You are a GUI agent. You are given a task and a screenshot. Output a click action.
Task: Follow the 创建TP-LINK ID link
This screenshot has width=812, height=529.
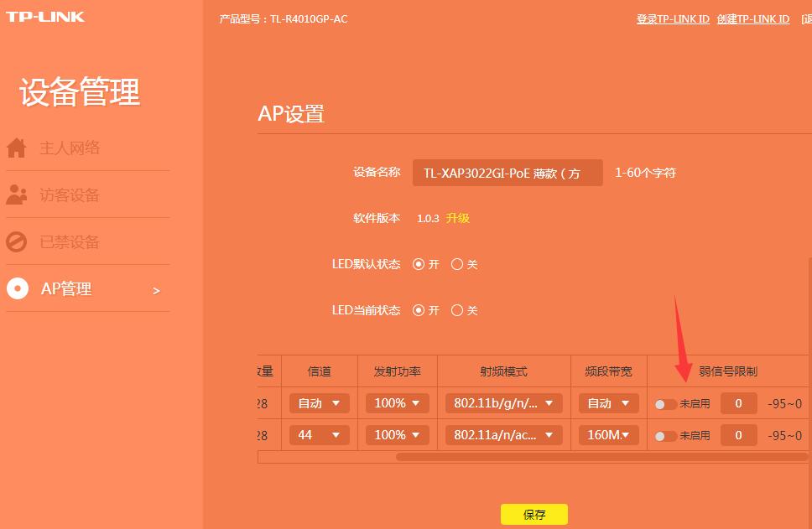click(x=753, y=19)
